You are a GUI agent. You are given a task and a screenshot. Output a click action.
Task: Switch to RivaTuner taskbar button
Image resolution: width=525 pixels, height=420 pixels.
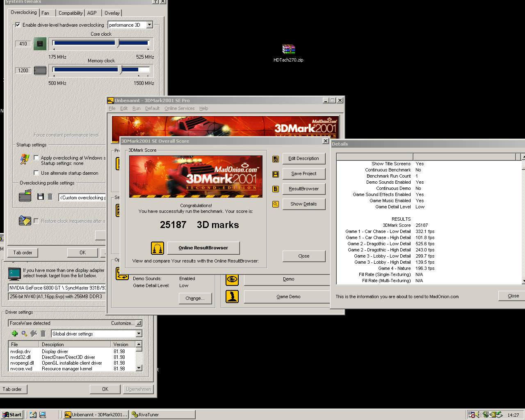click(x=163, y=415)
